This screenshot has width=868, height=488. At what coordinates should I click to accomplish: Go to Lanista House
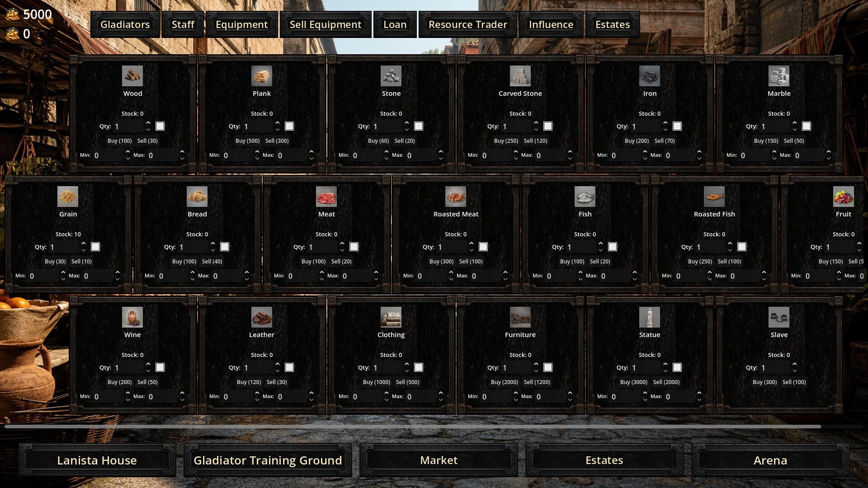(97, 460)
